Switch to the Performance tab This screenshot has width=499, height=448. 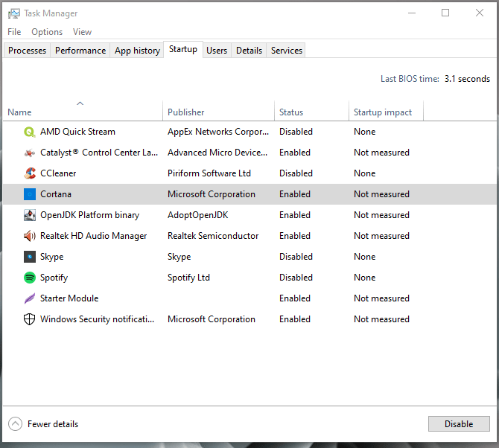coord(80,51)
